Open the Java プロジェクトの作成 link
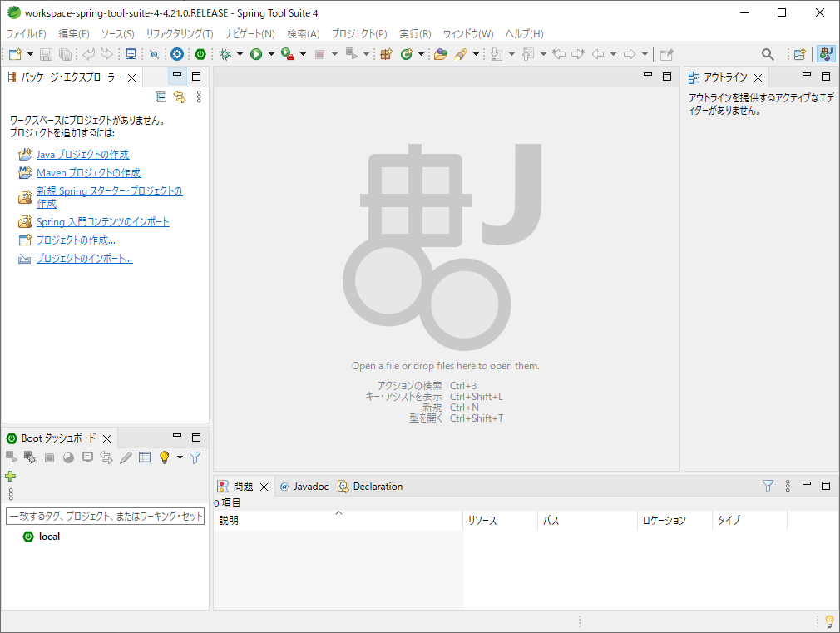 click(x=82, y=154)
